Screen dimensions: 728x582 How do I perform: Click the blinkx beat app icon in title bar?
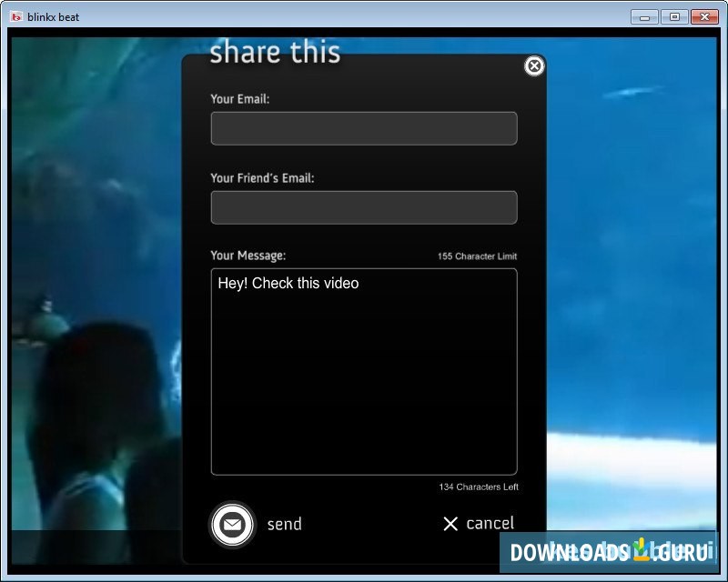(16, 17)
